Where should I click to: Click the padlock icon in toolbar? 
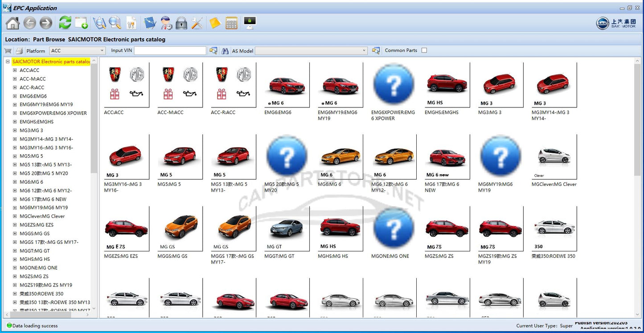click(181, 23)
